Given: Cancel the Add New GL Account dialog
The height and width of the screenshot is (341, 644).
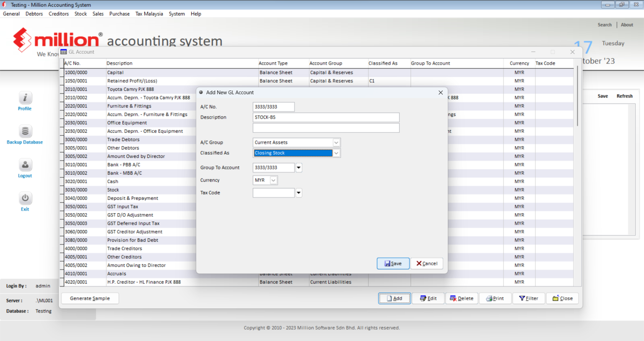Looking at the screenshot, I should [x=427, y=263].
